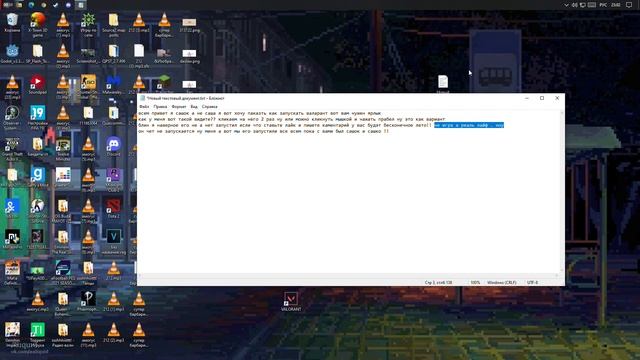Select the desktop text document beside the bus sign
The height and width of the screenshot is (360, 640).
point(443,83)
